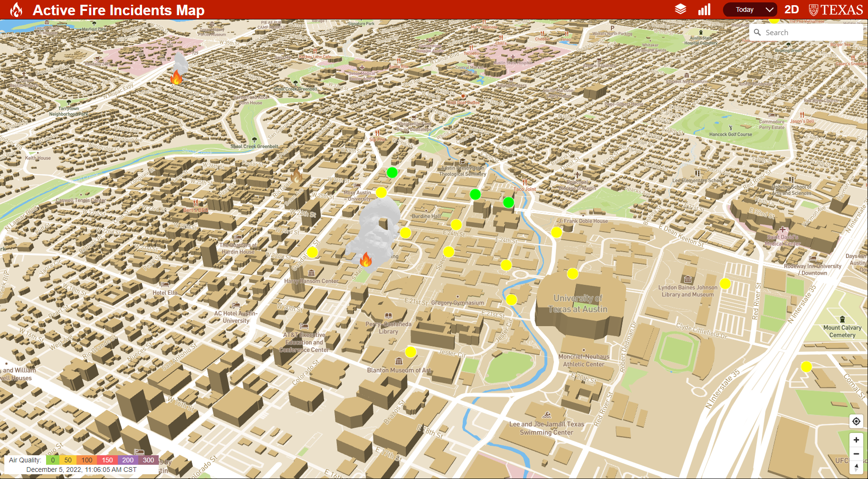The width and height of the screenshot is (868, 479).
Task: Open the map layers panel
Action: pos(680,9)
